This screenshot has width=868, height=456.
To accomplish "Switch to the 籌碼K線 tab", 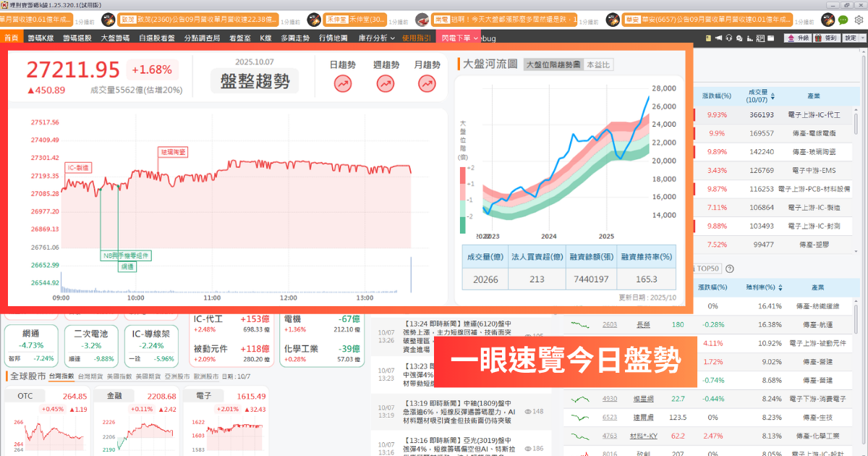I will coord(41,38).
